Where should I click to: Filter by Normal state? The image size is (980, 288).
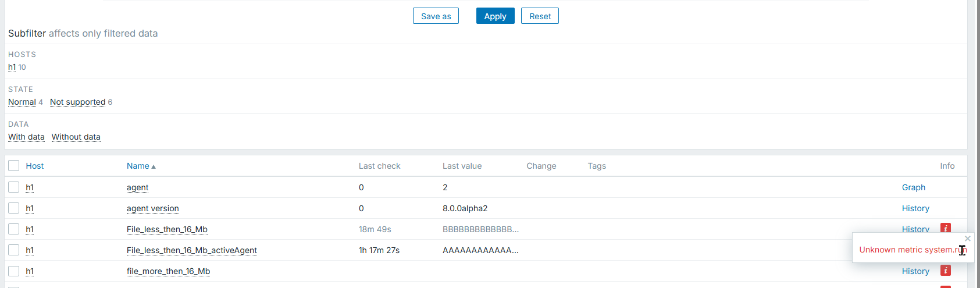22,102
